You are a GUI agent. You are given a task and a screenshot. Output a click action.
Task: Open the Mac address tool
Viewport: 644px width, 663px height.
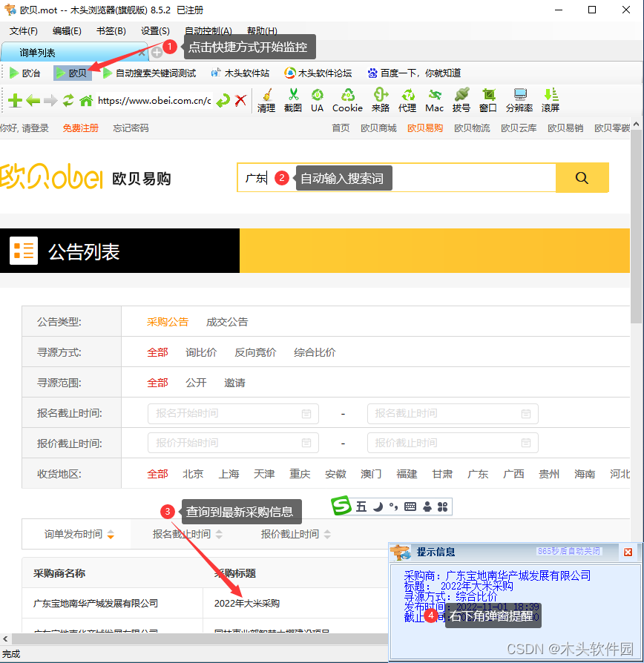(435, 101)
